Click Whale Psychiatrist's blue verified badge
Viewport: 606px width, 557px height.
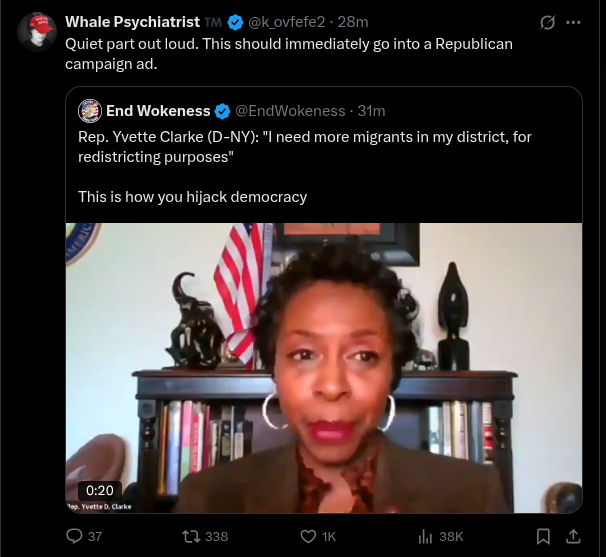(x=235, y=22)
